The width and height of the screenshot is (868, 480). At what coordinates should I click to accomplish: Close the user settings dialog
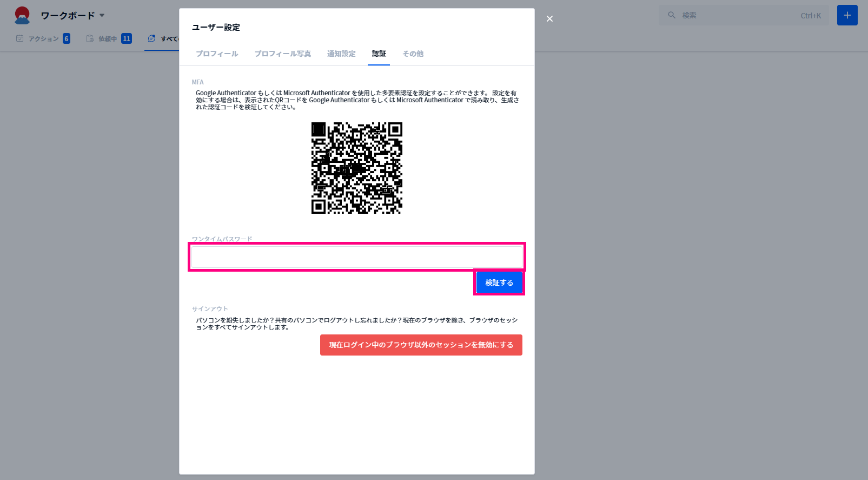549,19
